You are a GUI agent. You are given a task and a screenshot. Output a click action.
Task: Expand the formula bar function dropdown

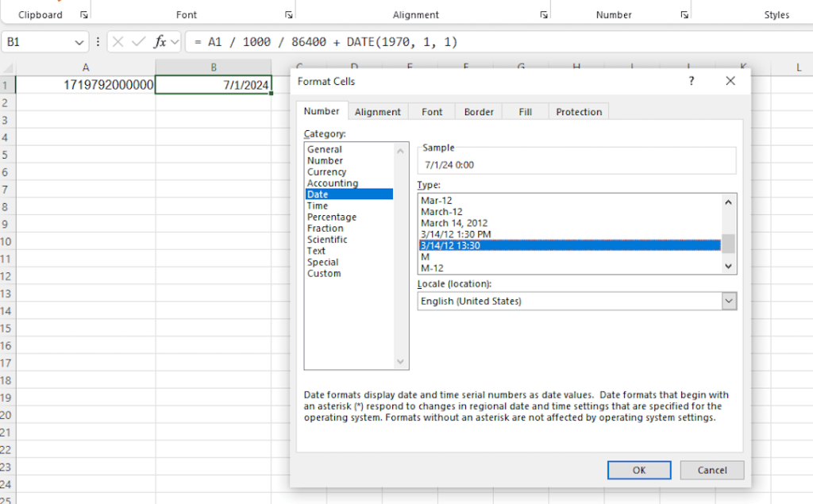click(x=175, y=42)
